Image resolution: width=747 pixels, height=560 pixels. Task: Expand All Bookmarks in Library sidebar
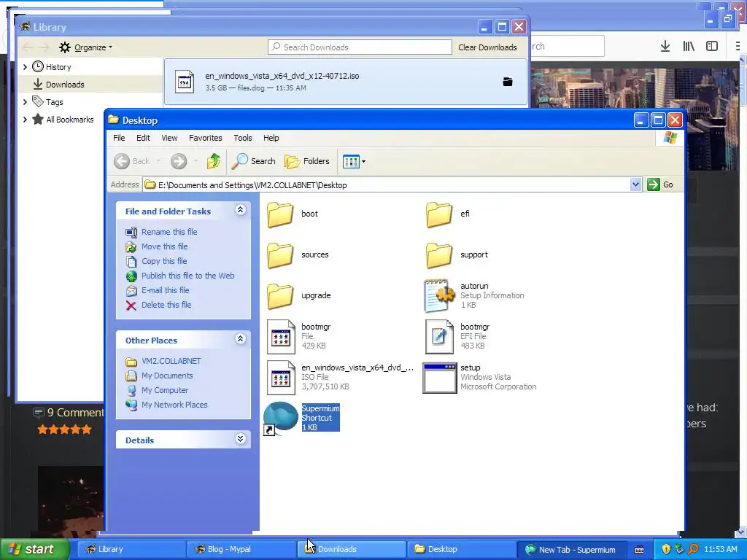pyautogui.click(x=26, y=120)
